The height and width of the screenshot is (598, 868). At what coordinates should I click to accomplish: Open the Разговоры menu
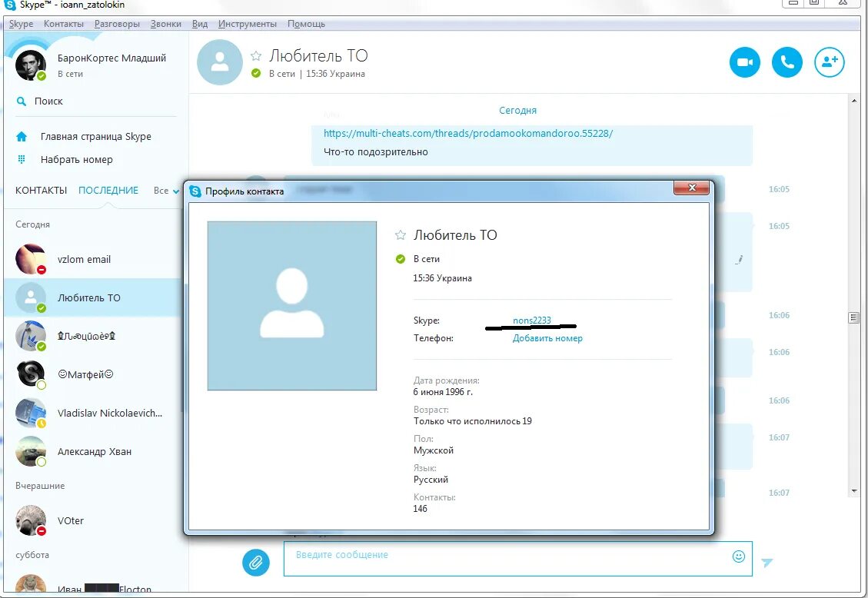coord(117,24)
